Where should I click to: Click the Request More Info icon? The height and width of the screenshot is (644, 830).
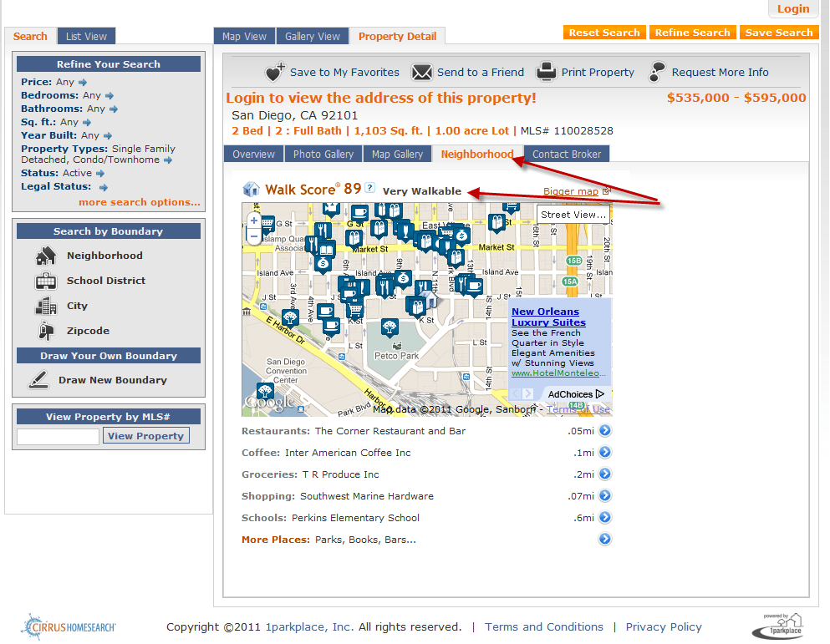pyautogui.click(x=654, y=72)
